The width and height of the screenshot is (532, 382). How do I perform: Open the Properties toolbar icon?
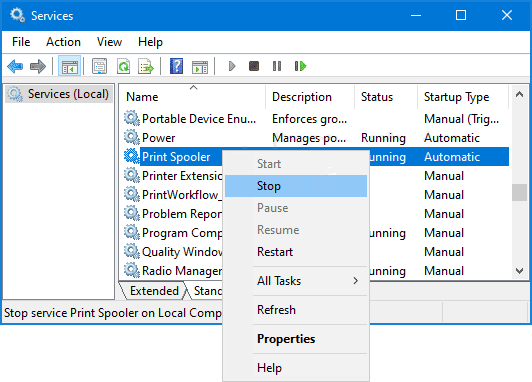coord(99,66)
